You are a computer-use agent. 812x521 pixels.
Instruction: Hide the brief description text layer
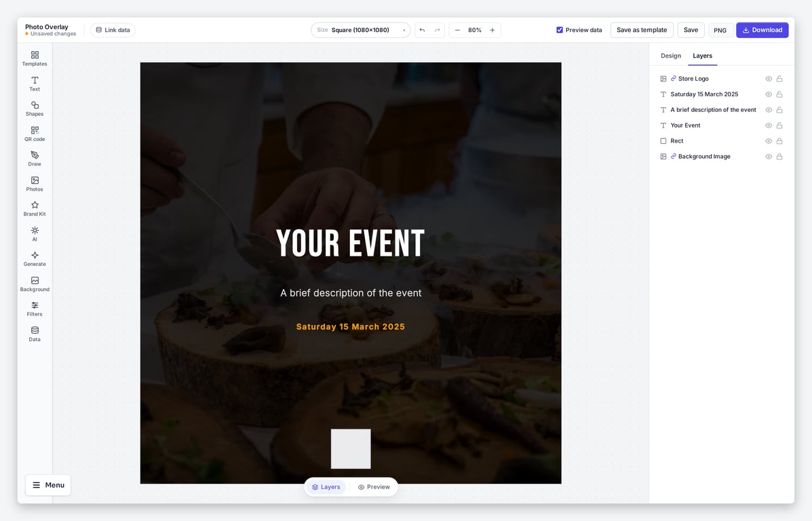tap(769, 110)
